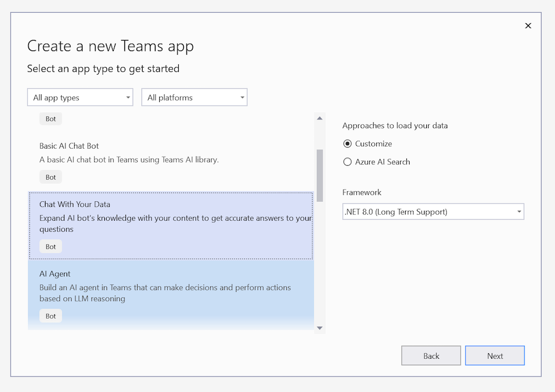The width and height of the screenshot is (555, 392).
Task: Open the Framework dropdown
Action: (x=433, y=211)
